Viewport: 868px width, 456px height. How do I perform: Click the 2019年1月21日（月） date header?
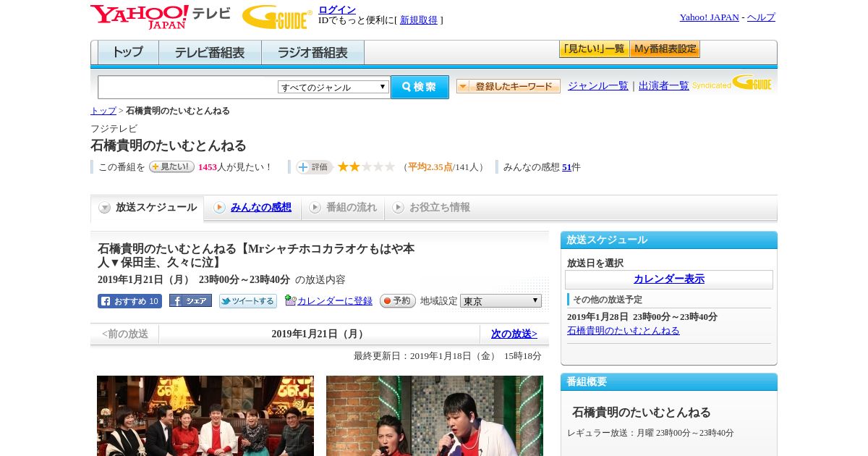(320, 334)
